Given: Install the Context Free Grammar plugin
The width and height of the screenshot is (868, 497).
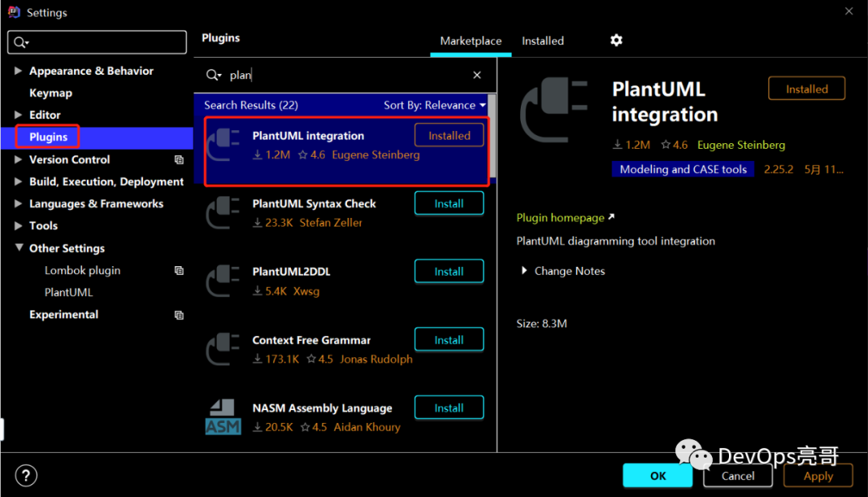Looking at the screenshot, I should pos(449,339).
